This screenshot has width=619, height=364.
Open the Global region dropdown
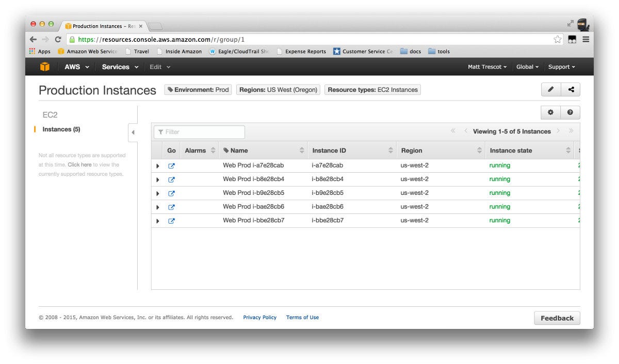[x=527, y=67]
